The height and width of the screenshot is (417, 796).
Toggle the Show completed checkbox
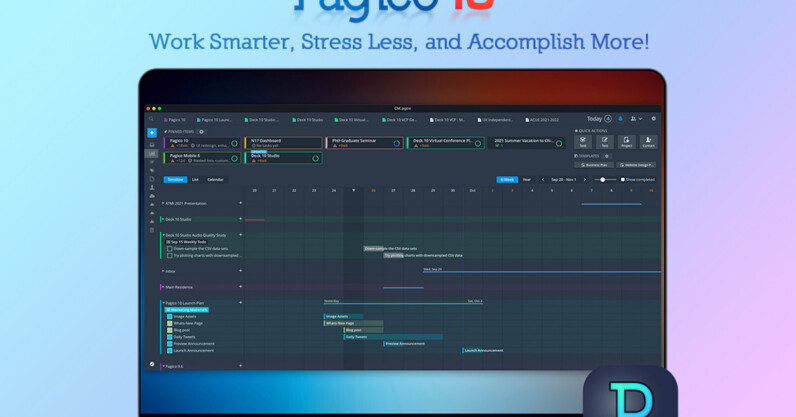coord(622,180)
